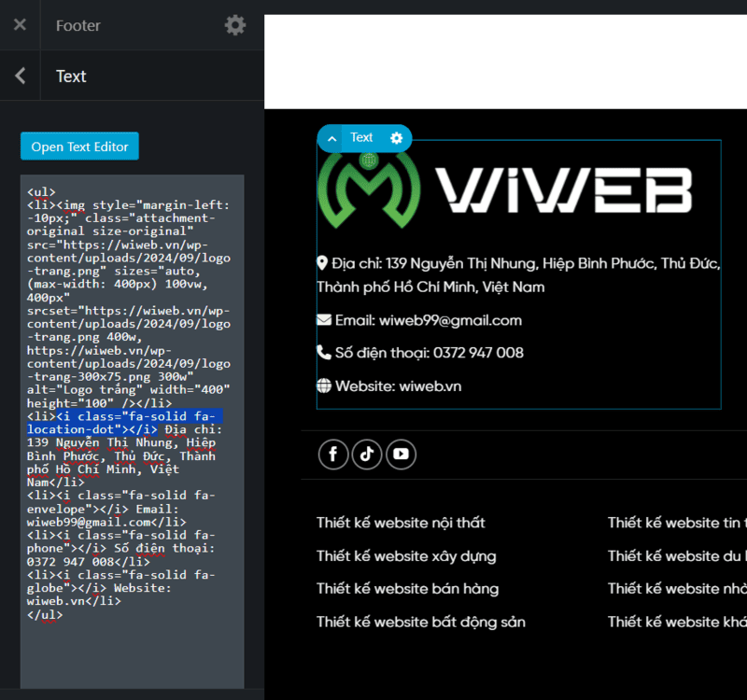Click the globe website icon
The image size is (747, 700).
[324, 385]
